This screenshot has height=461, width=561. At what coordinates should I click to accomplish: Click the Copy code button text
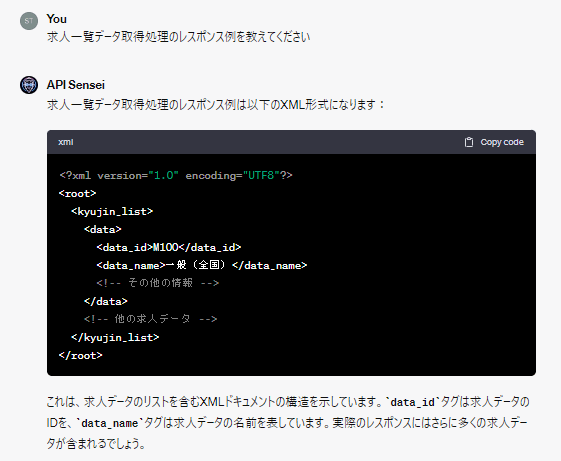pyautogui.click(x=502, y=142)
